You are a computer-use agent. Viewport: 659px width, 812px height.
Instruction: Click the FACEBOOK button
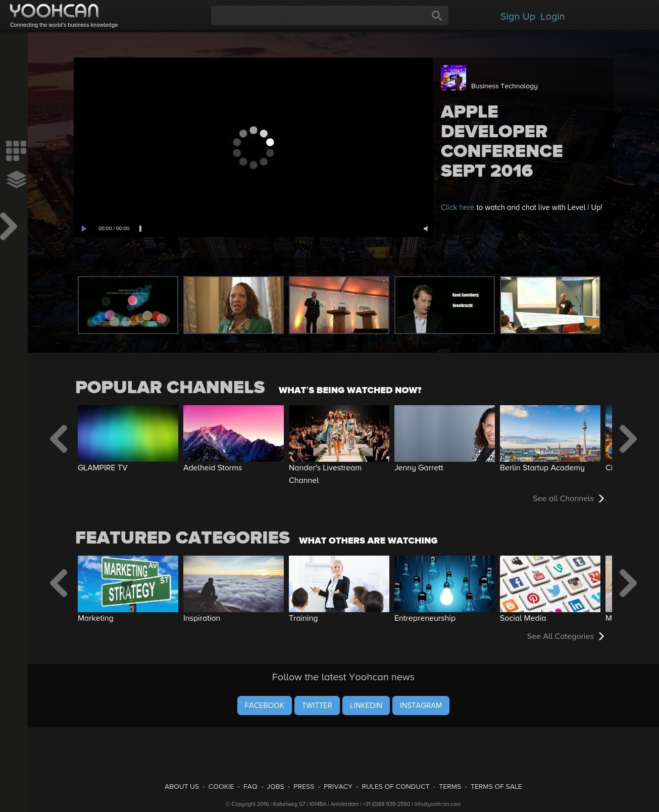click(x=265, y=706)
